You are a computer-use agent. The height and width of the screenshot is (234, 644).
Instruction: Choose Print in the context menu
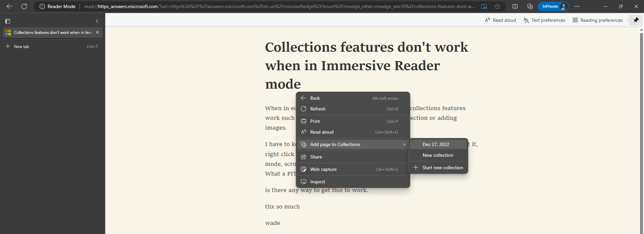353,121
